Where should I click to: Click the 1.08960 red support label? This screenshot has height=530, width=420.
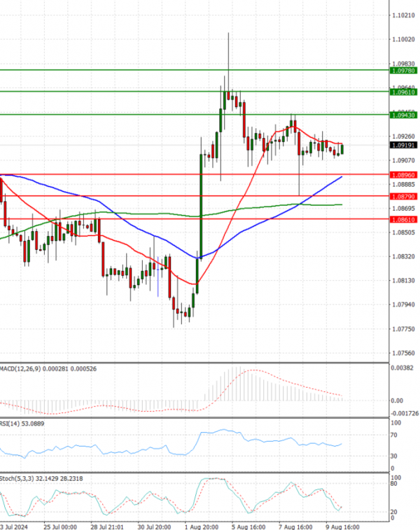click(x=403, y=174)
